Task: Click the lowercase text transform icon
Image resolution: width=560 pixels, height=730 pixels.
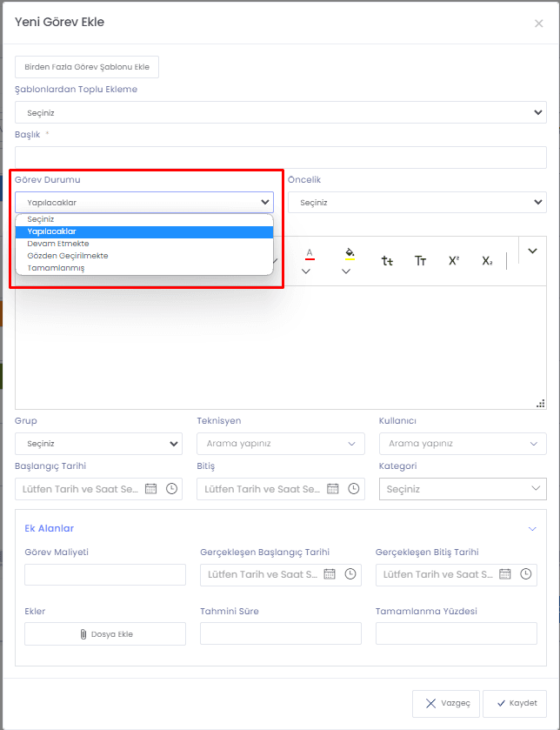Action: point(387,261)
